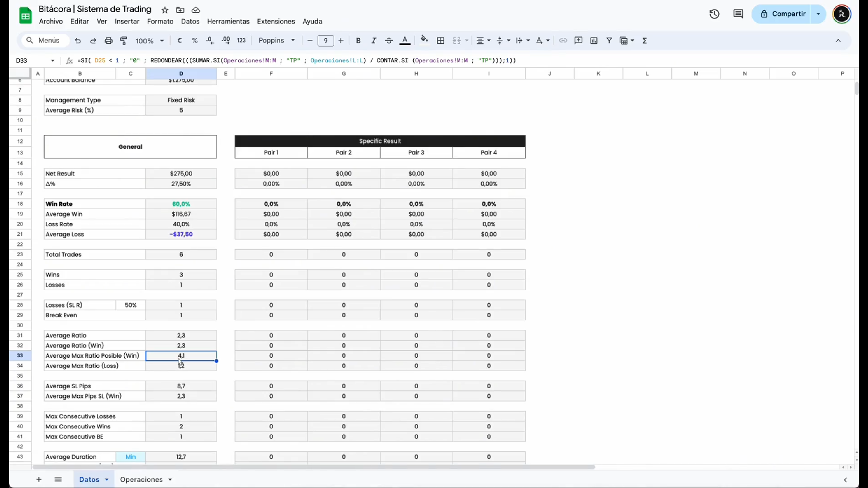Screen dimensions: 868x488
Task: Select the paint format roller icon
Action: coord(123,41)
